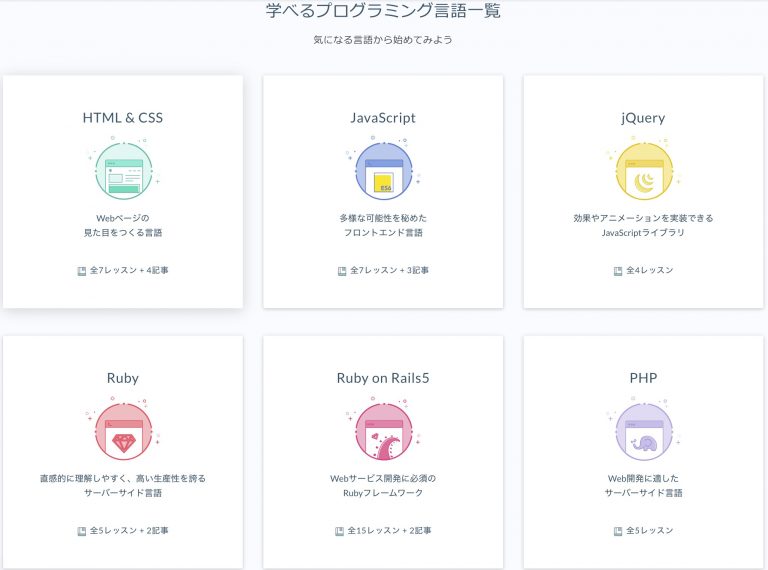Click book icon beside 全15レッスン + 2記事

click(340, 530)
